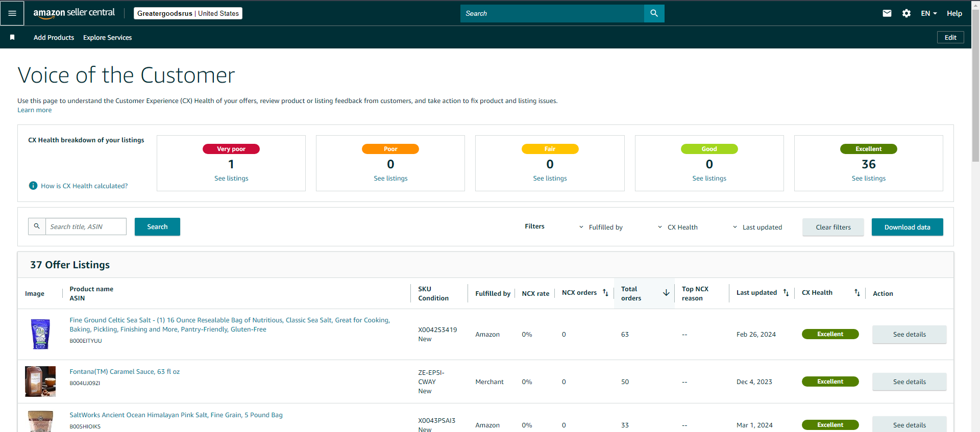The image size is (980, 432).
Task: Click the Search button for listings
Action: [x=157, y=226]
